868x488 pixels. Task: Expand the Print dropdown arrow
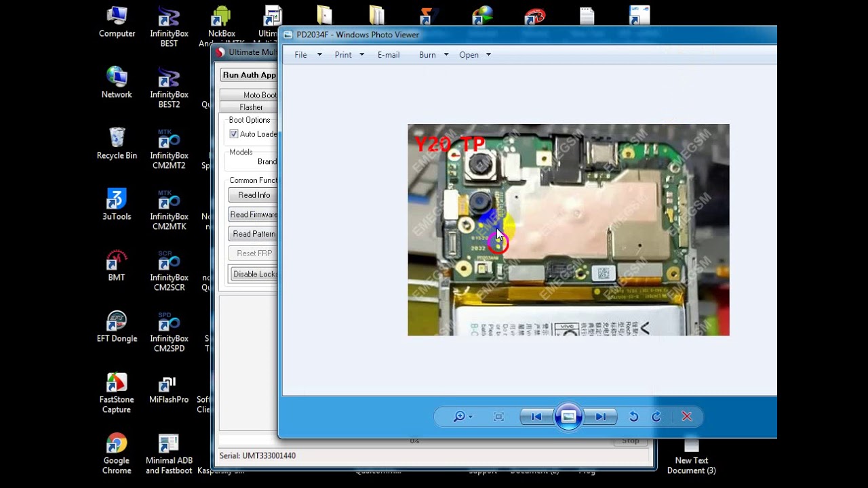(x=361, y=55)
